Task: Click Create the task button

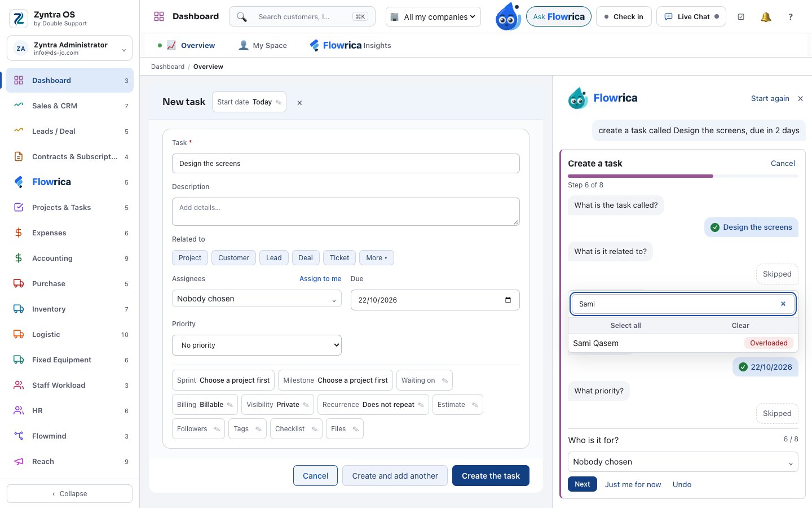Action: tap(491, 476)
